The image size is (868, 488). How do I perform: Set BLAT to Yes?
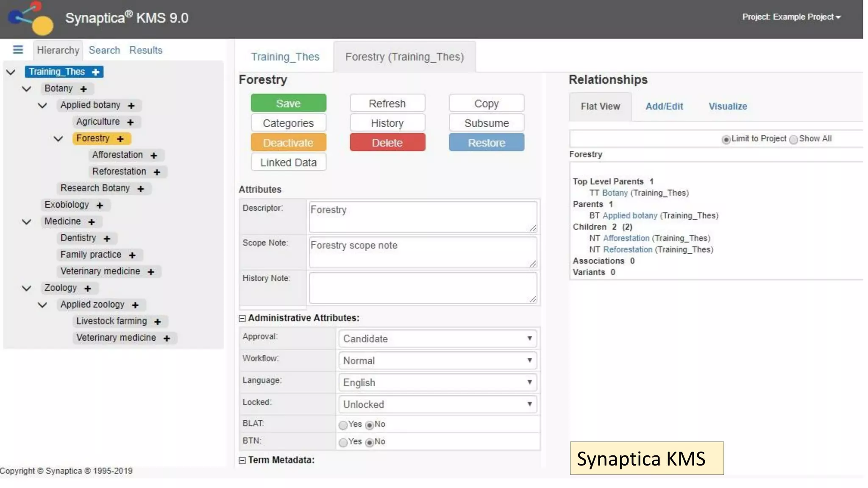click(x=343, y=425)
